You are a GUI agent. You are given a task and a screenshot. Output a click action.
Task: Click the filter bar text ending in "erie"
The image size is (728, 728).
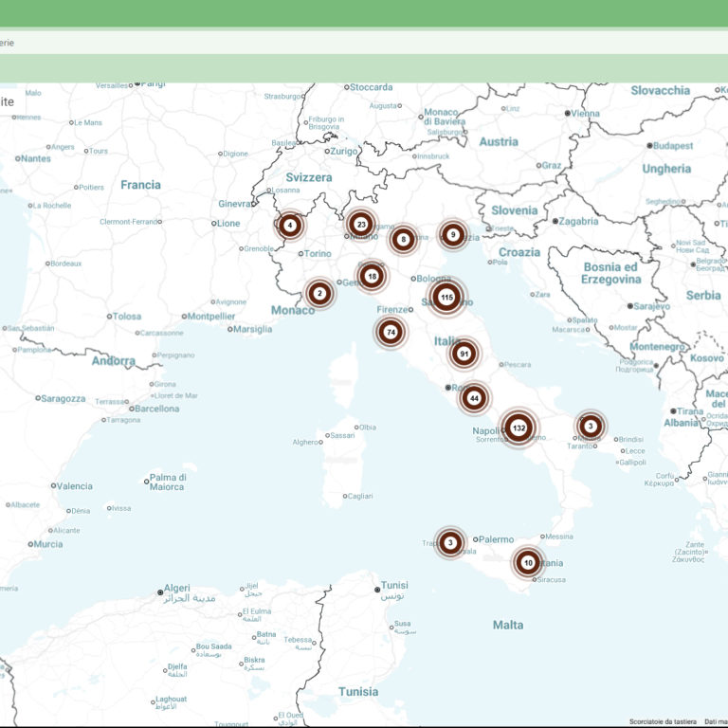(x=7, y=43)
